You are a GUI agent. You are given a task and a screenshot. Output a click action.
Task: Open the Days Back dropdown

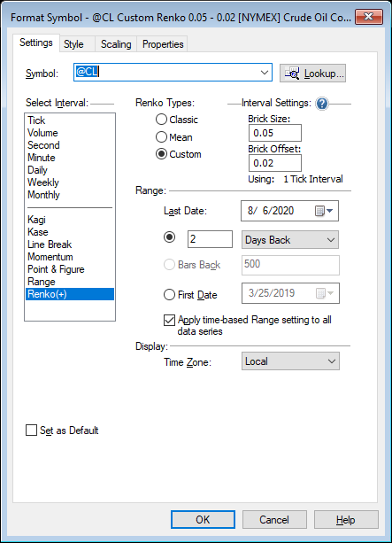point(290,240)
